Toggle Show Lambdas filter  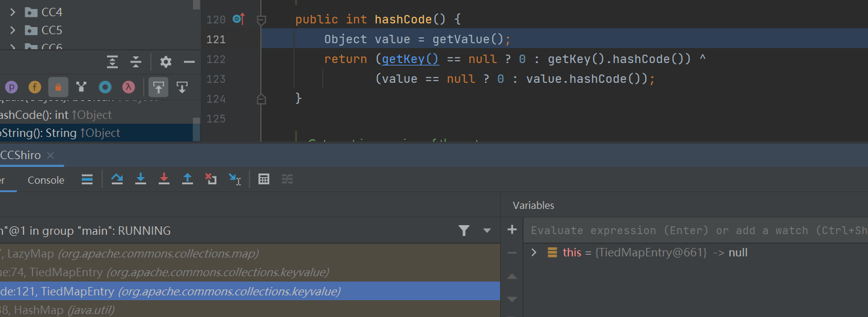click(x=128, y=87)
